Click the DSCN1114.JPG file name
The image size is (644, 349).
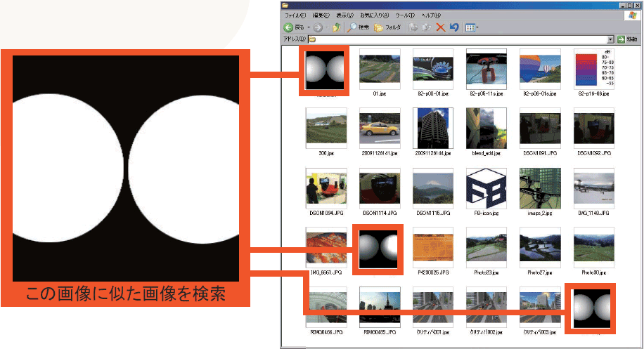pyautogui.click(x=380, y=213)
